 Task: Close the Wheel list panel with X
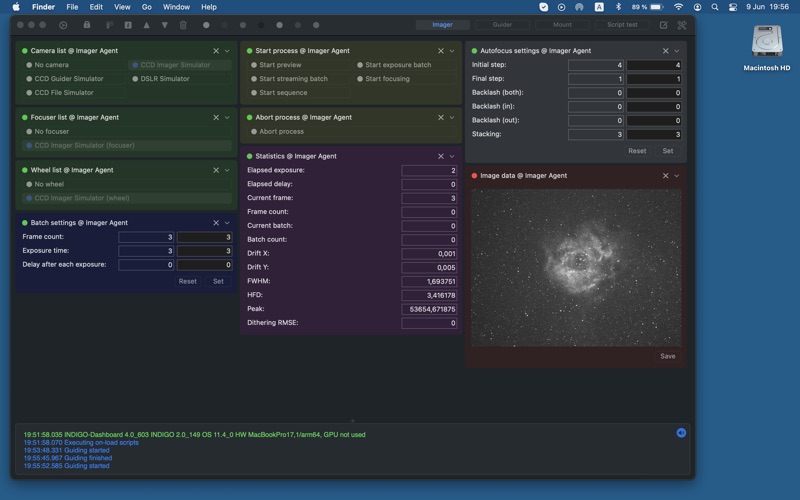click(216, 170)
